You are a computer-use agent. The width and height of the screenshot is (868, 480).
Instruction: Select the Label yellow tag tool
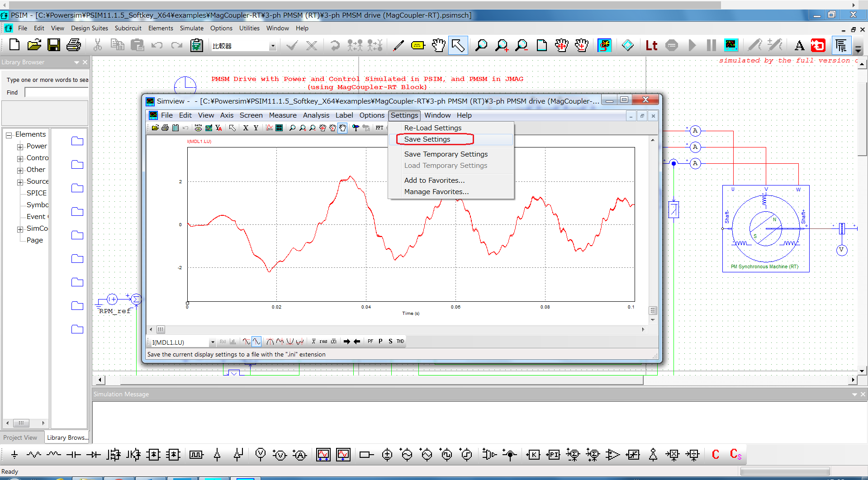point(418,46)
